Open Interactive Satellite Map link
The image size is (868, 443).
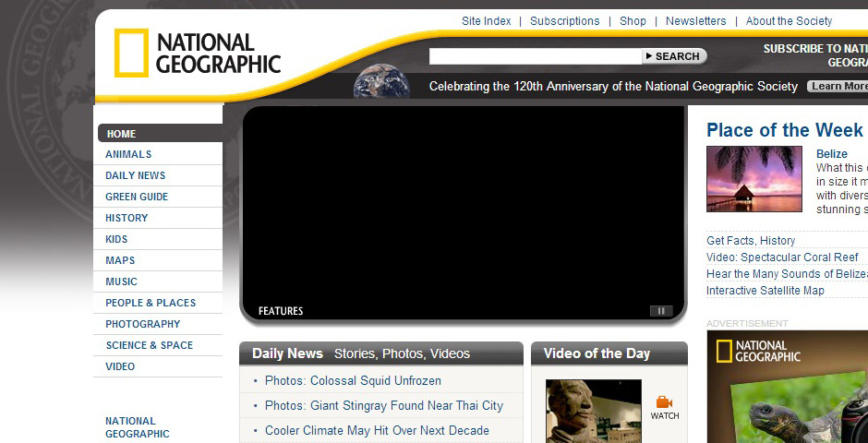[765, 291]
